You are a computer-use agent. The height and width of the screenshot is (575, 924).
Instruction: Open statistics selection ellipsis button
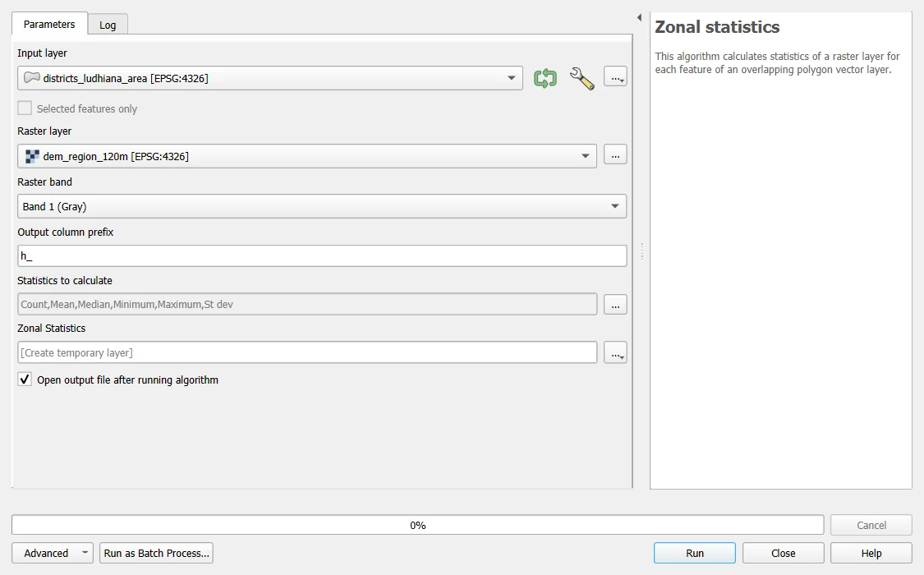[x=615, y=305]
